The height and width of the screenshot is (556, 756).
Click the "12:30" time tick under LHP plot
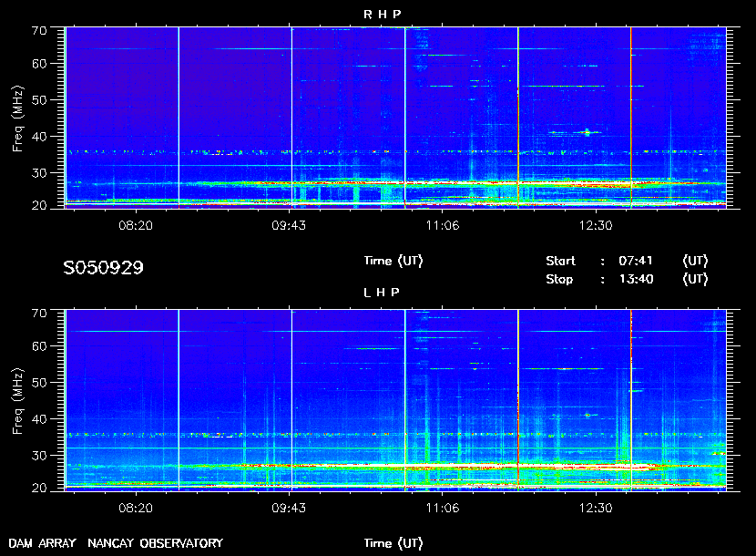point(596,509)
